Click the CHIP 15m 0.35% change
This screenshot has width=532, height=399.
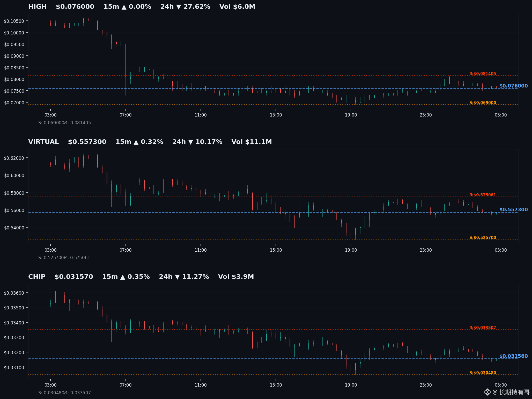click(126, 277)
